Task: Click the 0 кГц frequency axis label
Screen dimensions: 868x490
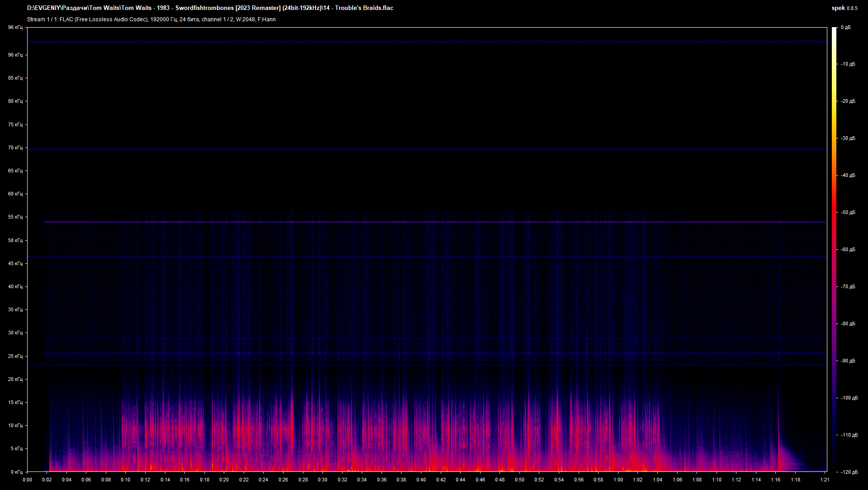Action: point(17,472)
